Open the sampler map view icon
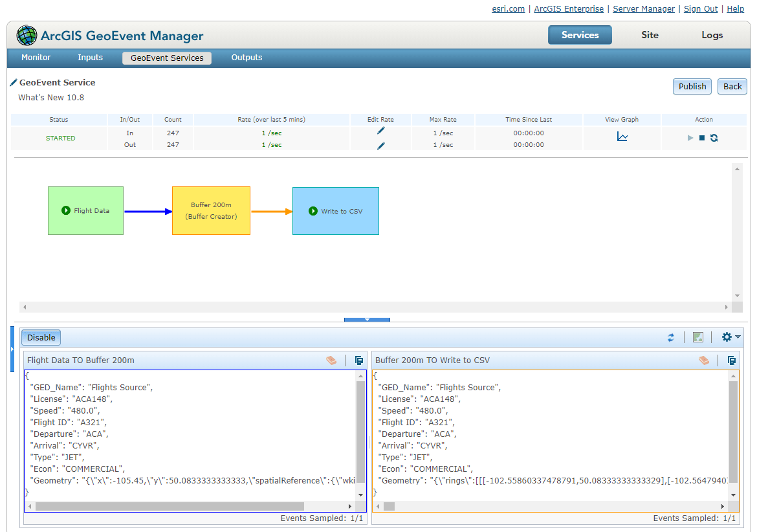The height and width of the screenshot is (532, 757). click(x=698, y=337)
